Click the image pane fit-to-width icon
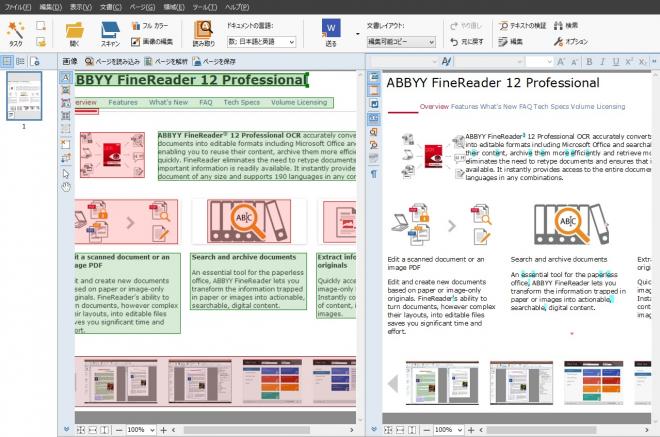 pyautogui.click(x=92, y=430)
